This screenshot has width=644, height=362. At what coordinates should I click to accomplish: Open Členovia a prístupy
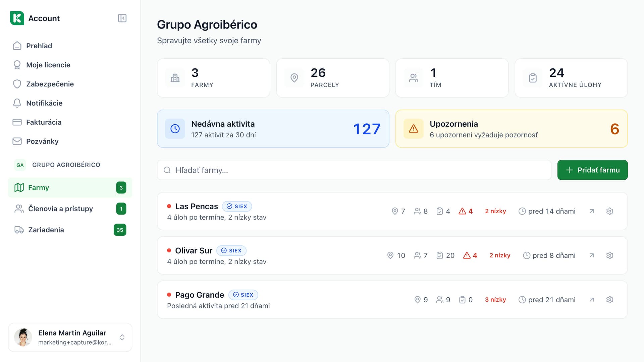(x=70, y=209)
